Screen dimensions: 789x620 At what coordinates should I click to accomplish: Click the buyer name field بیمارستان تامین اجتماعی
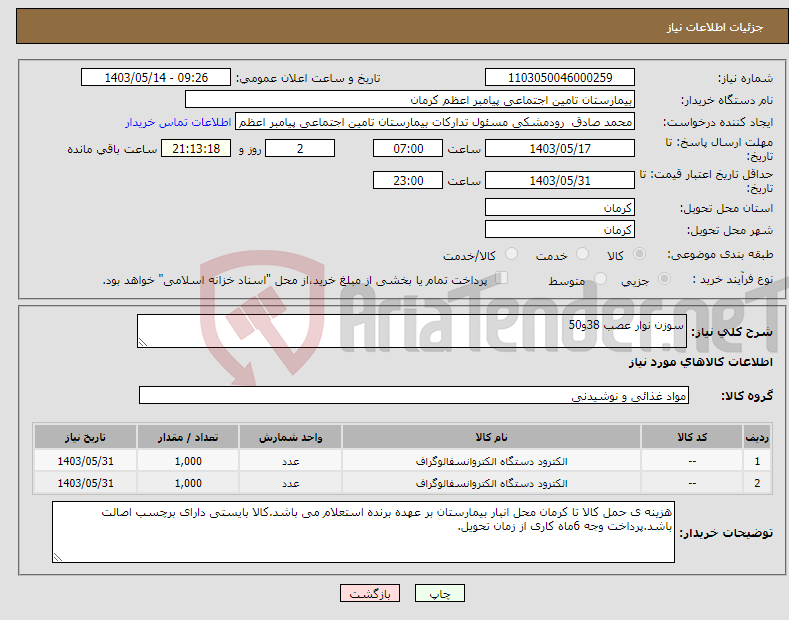coord(410,100)
